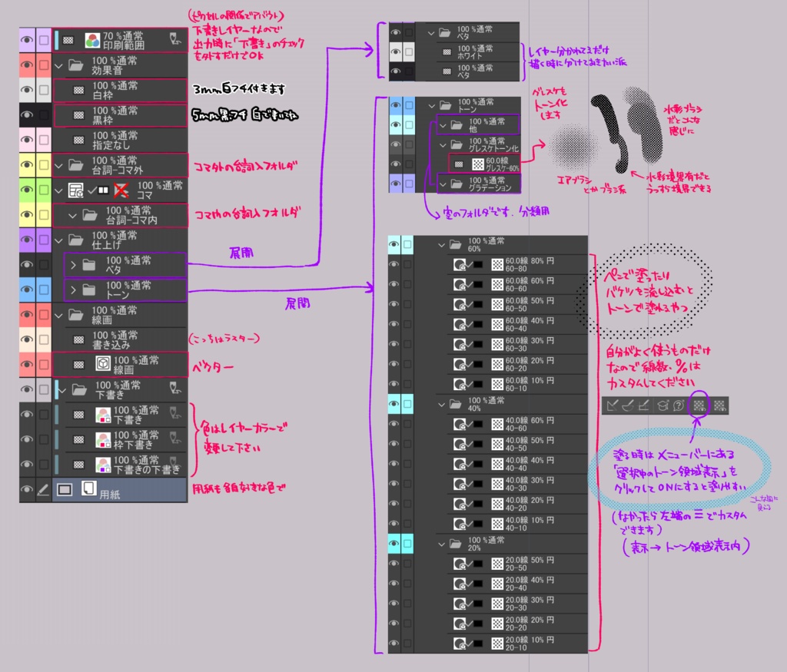Collapse the 台詞-コマ外 folder
This screenshot has height=672, width=787.
tap(58, 165)
